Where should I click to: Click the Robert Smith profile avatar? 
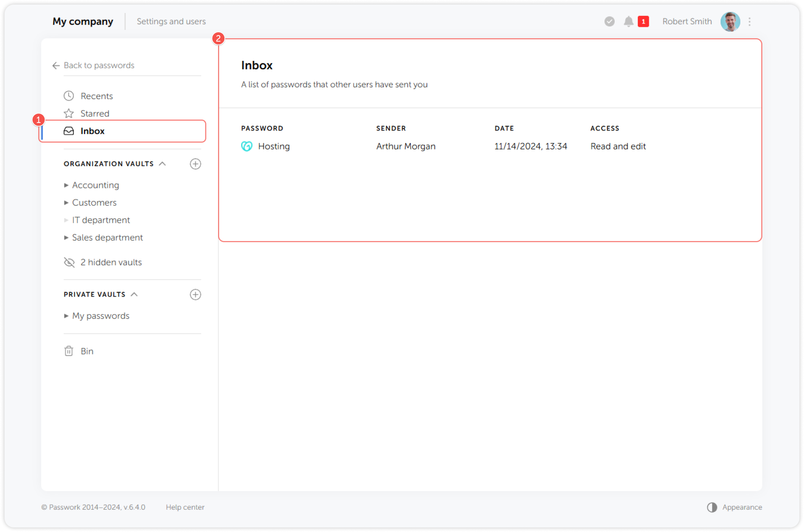pyautogui.click(x=730, y=22)
